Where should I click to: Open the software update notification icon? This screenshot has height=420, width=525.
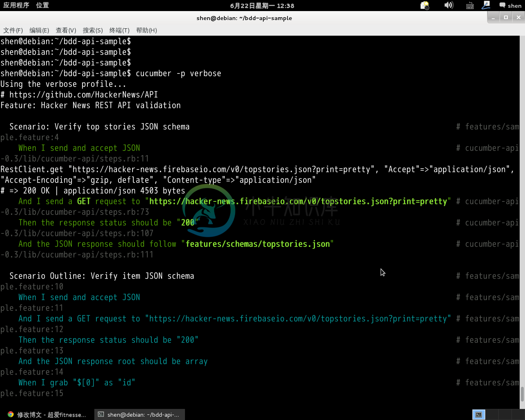tap(425, 5)
